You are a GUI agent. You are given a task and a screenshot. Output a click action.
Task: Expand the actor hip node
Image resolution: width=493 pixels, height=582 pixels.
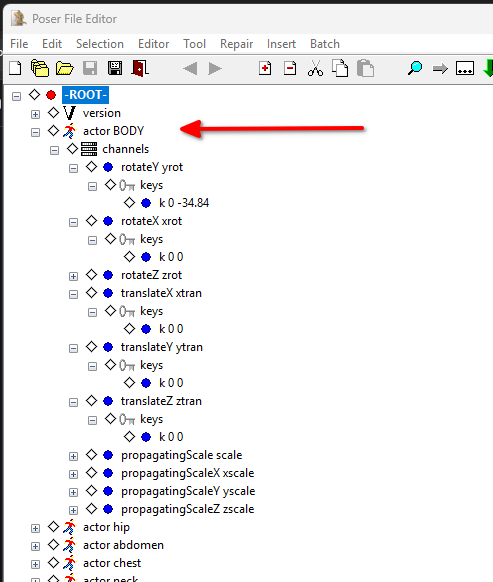(35, 529)
